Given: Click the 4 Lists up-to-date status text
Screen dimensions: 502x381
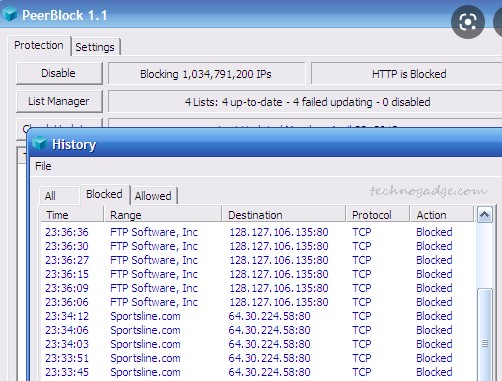Looking at the screenshot, I should pos(307,102).
